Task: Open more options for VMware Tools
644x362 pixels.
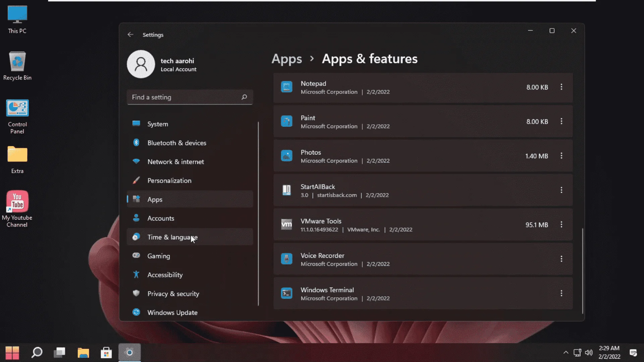Action: click(x=561, y=225)
